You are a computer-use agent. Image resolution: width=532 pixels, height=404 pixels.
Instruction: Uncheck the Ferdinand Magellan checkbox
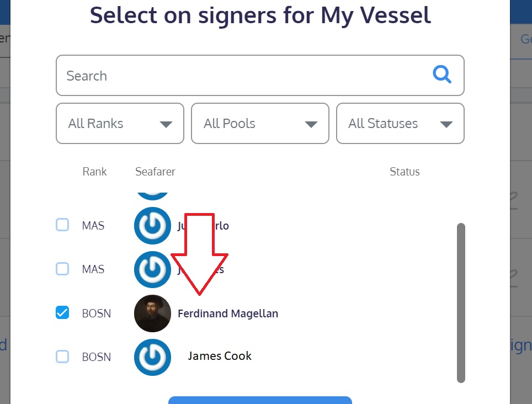click(62, 313)
